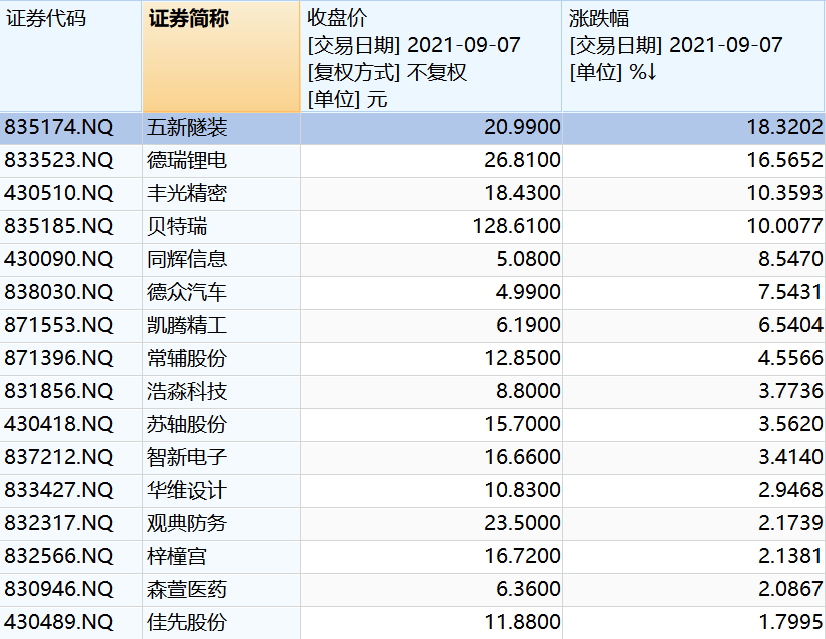Image resolution: width=826 pixels, height=639 pixels.
Task: Select the 证券简称 column header
Action: tap(221, 56)
